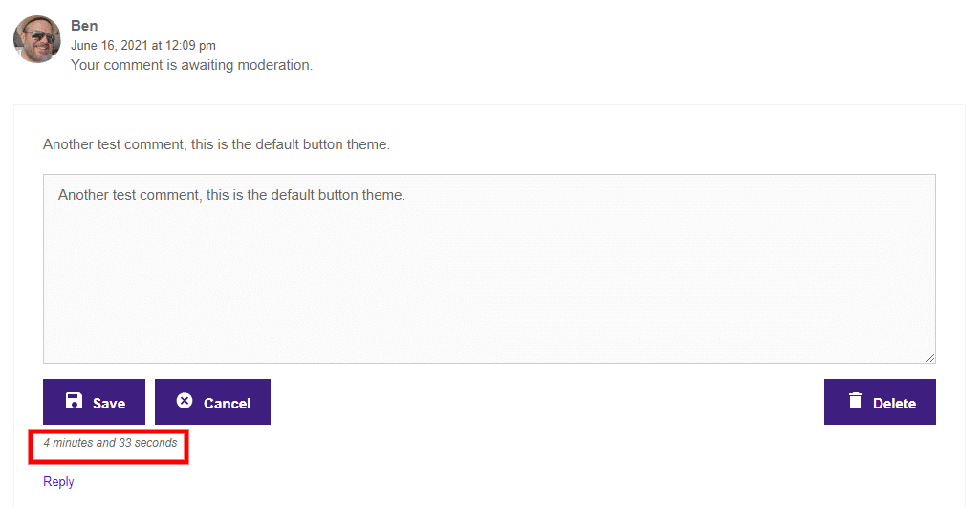Save the edited comment
The width and height of the screenshot is (980, 507).
(94, 402)
